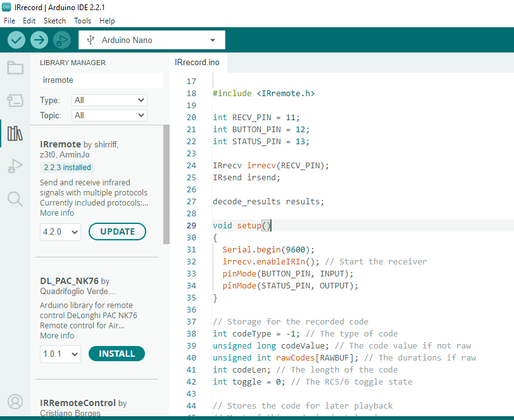This screenshot has width=514, height=420.
Task: Open the Topic filter dropdown
Action: [110, 115]
